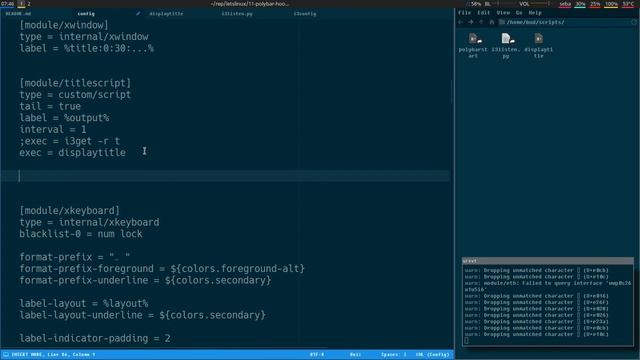
Task: Click the terminal warning about module/eth
Action: click(x=548, y=286)
